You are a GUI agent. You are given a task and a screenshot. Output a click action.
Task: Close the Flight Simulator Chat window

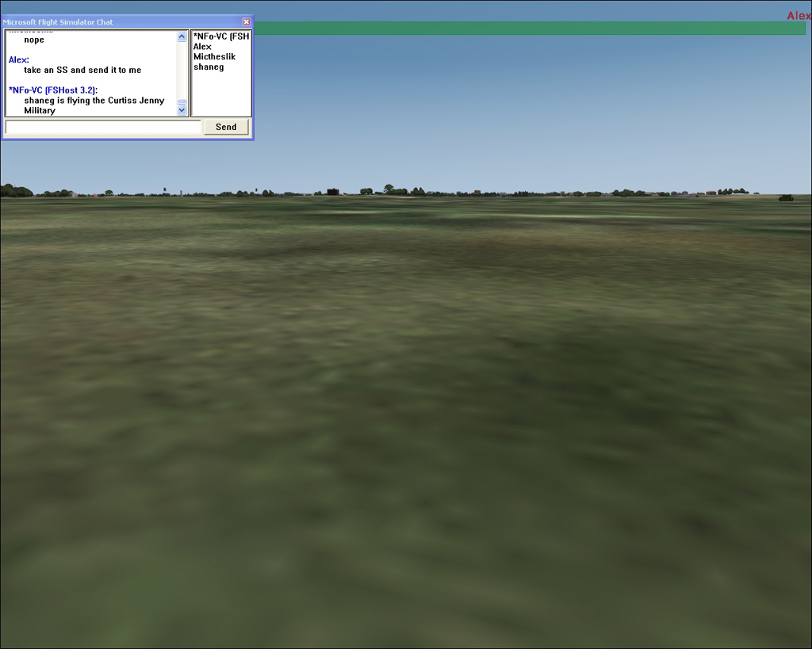tap(247, 21)
